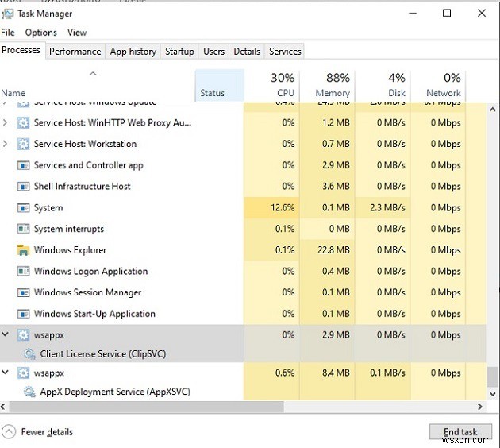
Task: Switch to the Startup tab
Action: tap(179, 52)
